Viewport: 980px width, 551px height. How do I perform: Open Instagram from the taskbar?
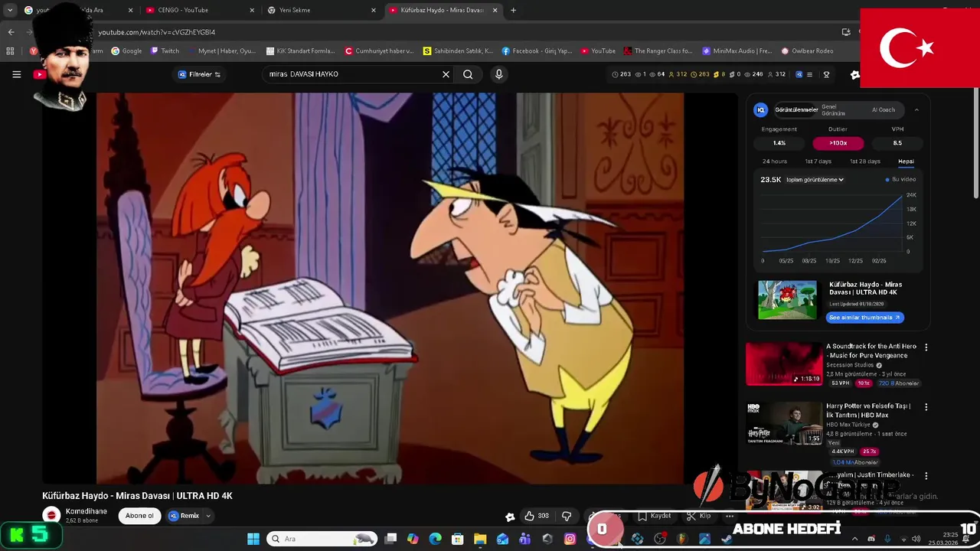570,539
